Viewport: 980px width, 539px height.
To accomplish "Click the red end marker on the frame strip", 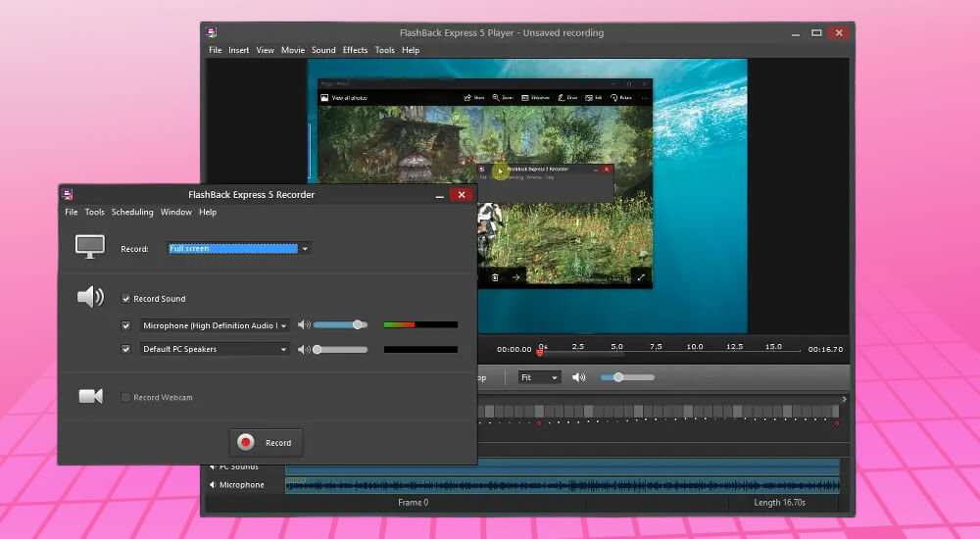I will pyautogui.click(x=837, y=423).
